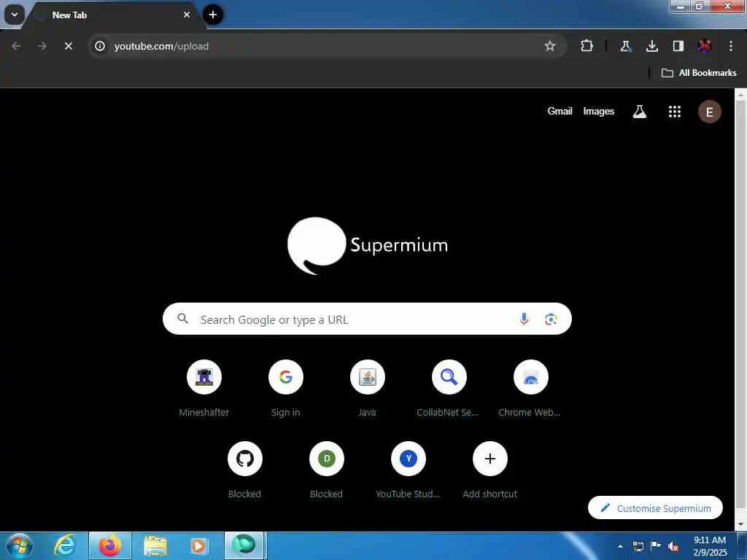Image resolution: width=747 pixels, height=560 pixels.
Task: Click the Supermium logo
Action: coord(368,246)
